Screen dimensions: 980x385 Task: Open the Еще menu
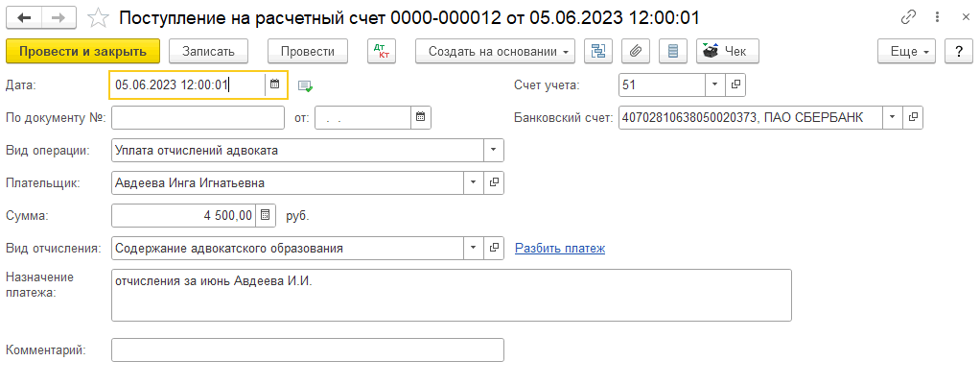[x=907, y=52]
